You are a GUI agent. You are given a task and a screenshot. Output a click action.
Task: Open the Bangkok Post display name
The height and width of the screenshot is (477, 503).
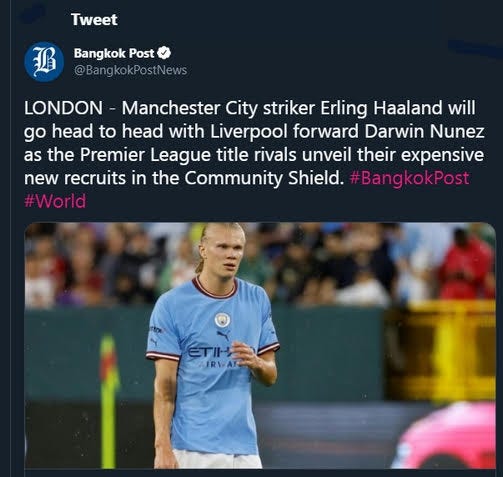click(x=114, y=53)
